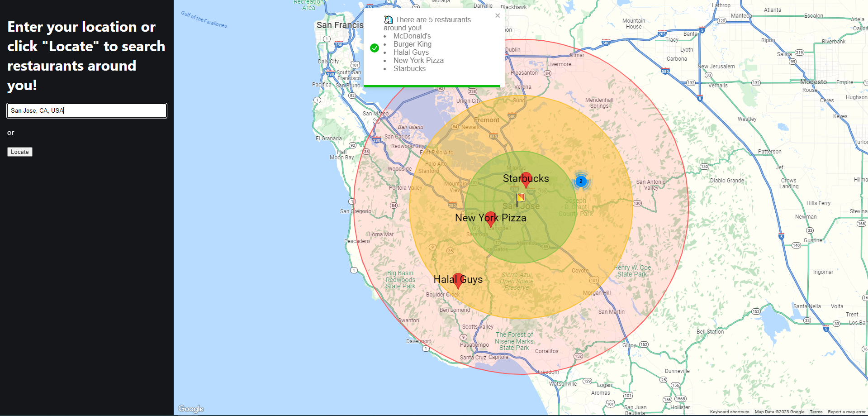The width and height of the screenshot is (868, 416).
Task: Click the Map Data ©2023 Google text
Action: tap(779, 412)
